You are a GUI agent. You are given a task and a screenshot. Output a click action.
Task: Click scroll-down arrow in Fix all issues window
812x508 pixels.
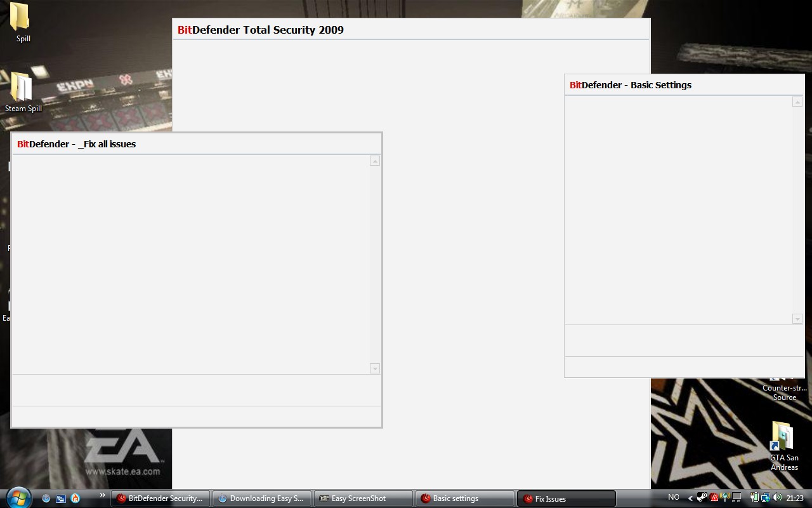pyautogui.click(x=375, y=368)
